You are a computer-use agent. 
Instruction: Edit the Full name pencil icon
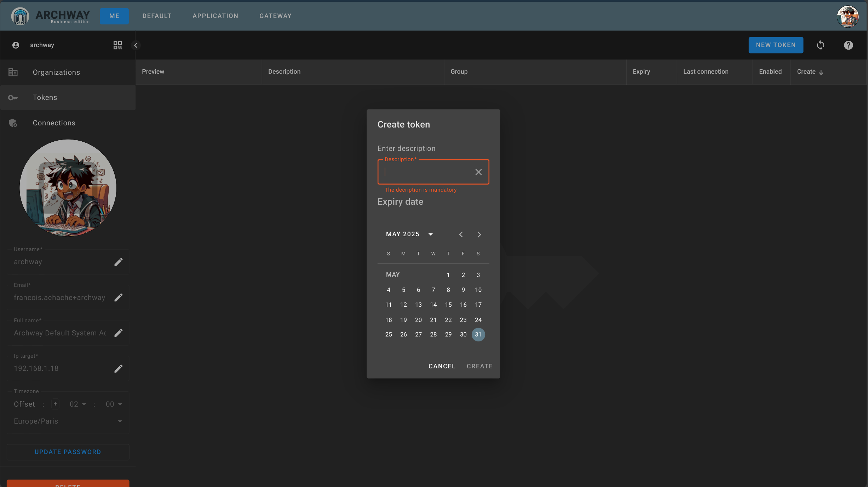[x=119, y=333]
